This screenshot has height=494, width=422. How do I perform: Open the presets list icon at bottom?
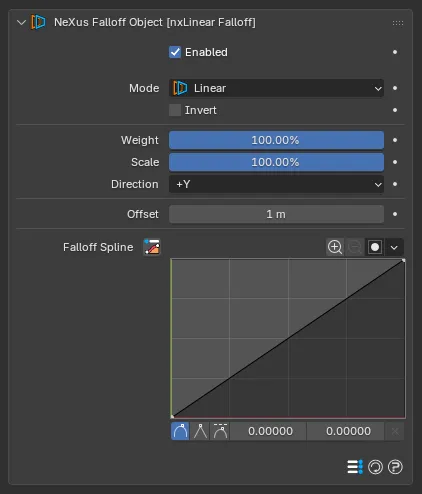[355, 467]
